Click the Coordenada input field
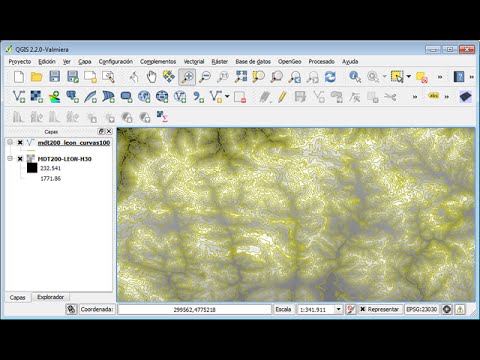The height and width of the screenshot is (360, 480). coord(194,310)
